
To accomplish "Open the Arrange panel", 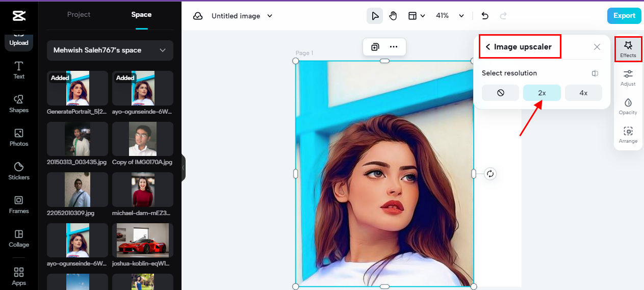I will pyautogui.click(x=628, y=135).
